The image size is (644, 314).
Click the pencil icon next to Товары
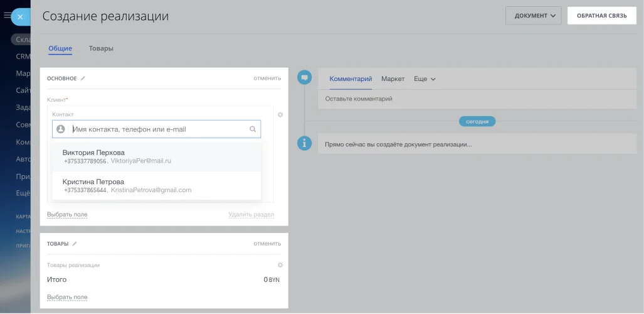tap(75, 244)
